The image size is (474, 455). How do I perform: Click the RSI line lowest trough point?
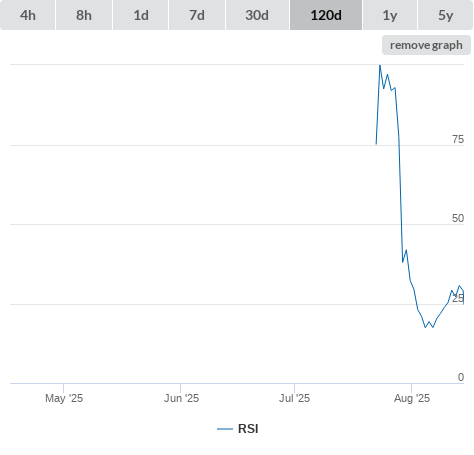coord(425,327)
